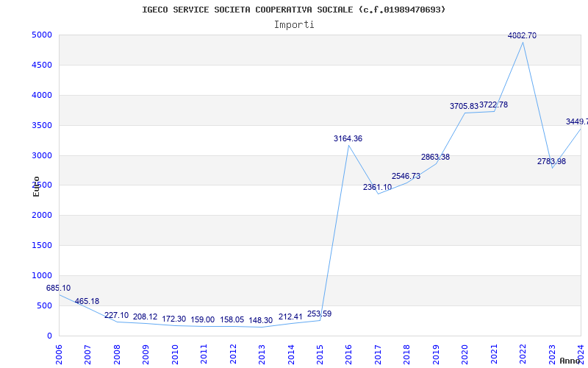This screenshot has width=588, height=368.
Task: Click the Euro y-axis title
Action: (36, 186)
